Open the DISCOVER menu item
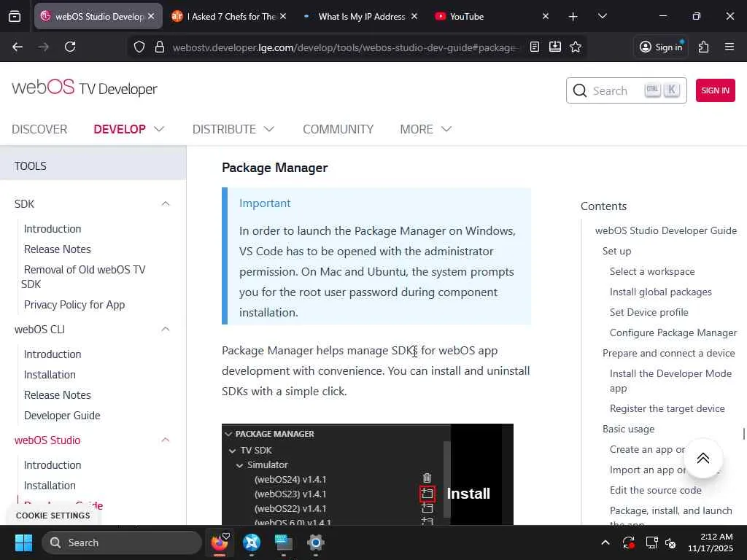The image size is (747, 560). pyautogui.click(x=39, y=129)
